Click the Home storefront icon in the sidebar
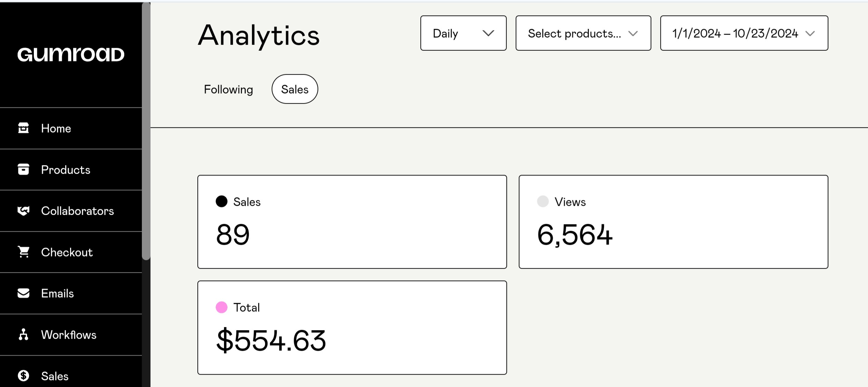The image size is (868, 387). click(x=23, y=128)
